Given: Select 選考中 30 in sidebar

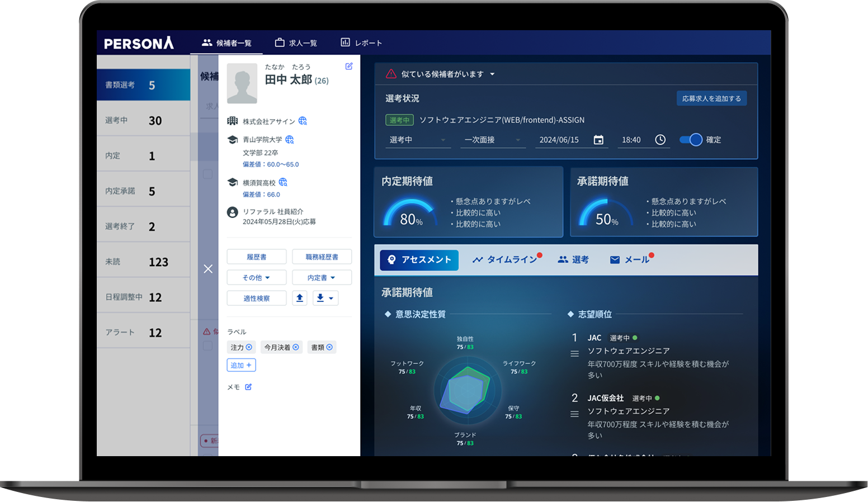Looking at the screenshot, I should pos(144,120).
